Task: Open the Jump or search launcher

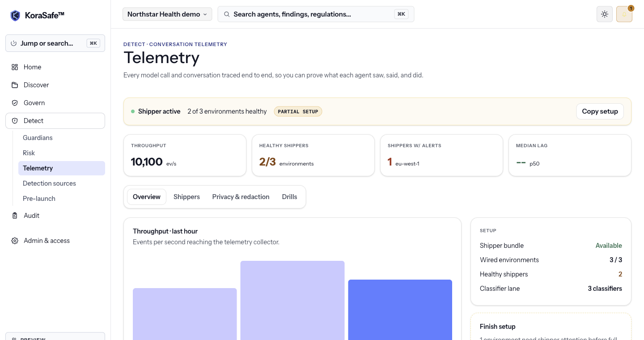Action: tap(55, 43)
